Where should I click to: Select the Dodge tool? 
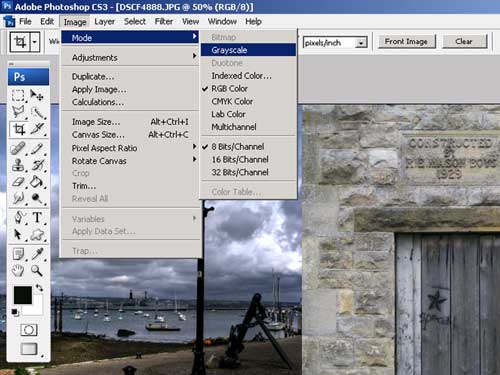point(37,199)
